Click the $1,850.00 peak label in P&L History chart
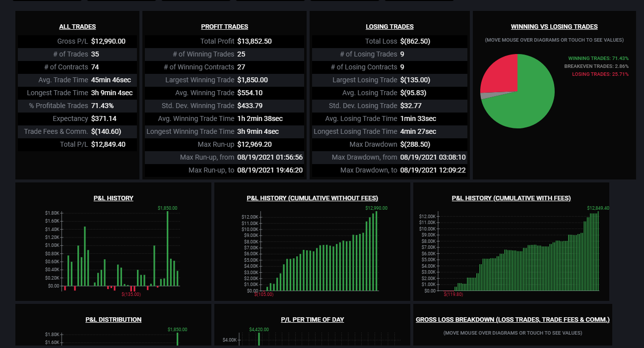 [x=167, y=208]
